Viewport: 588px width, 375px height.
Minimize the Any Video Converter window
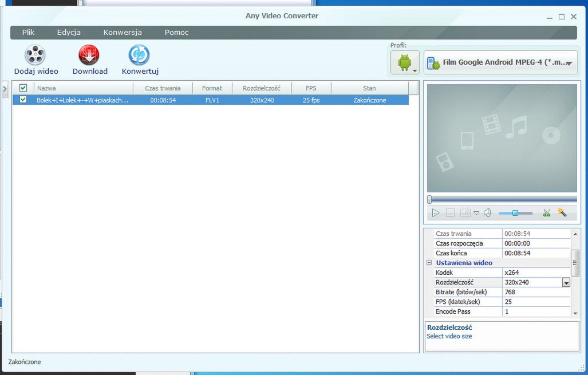click(550, 17)
